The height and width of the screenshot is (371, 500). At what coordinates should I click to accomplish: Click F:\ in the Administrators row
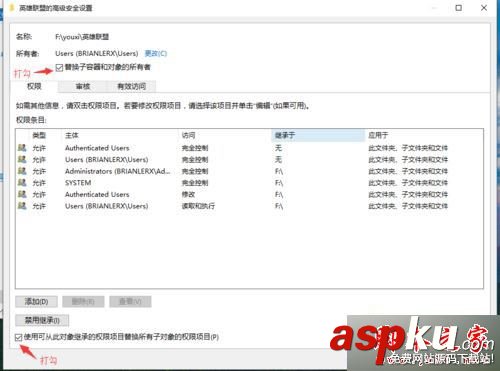point(279,171)
